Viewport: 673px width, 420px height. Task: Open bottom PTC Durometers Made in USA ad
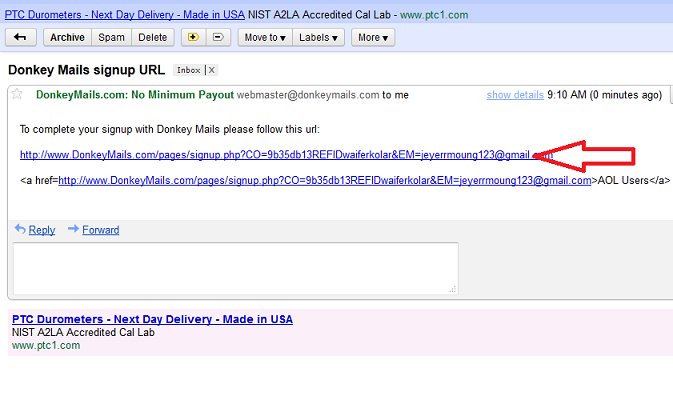pos(152,319)
